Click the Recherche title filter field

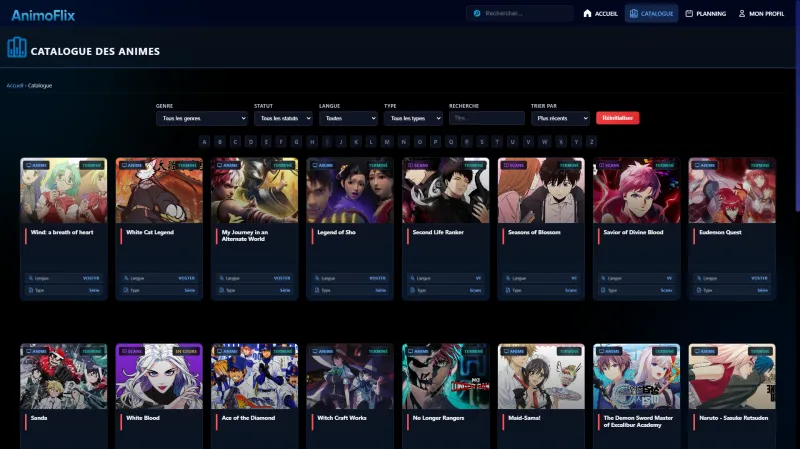[x=487, y=118]
